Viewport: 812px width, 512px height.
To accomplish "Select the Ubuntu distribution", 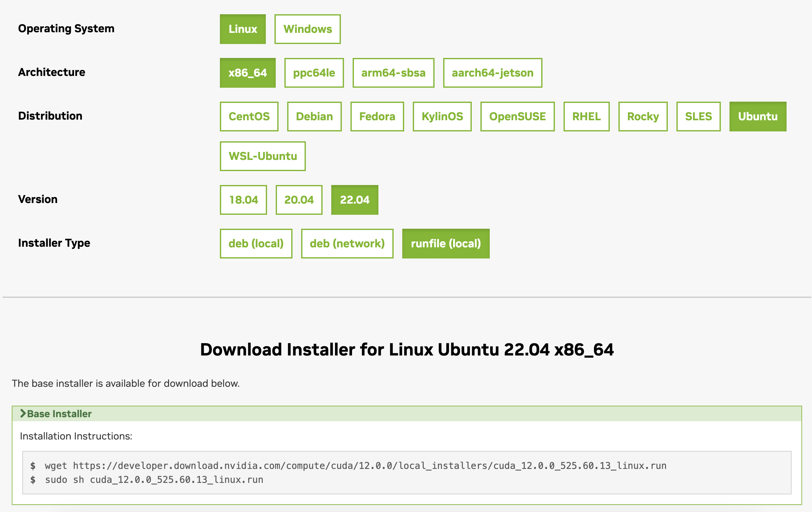I will (x=758, y=116).
